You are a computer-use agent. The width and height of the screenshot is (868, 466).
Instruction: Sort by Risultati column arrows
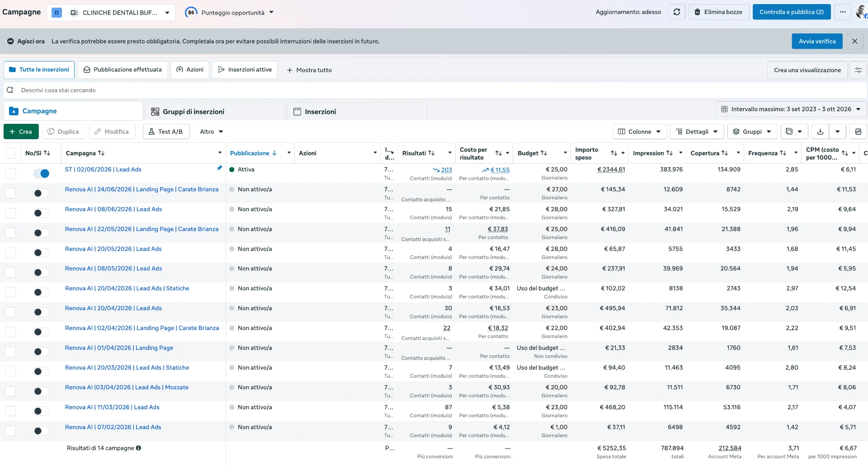click(x=431, y=153)
